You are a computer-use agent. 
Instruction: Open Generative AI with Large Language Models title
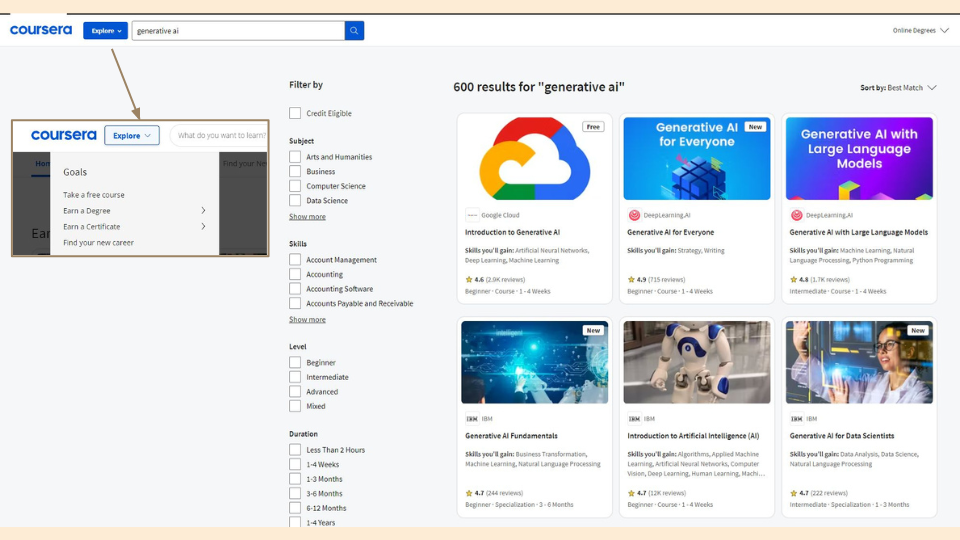858,232
